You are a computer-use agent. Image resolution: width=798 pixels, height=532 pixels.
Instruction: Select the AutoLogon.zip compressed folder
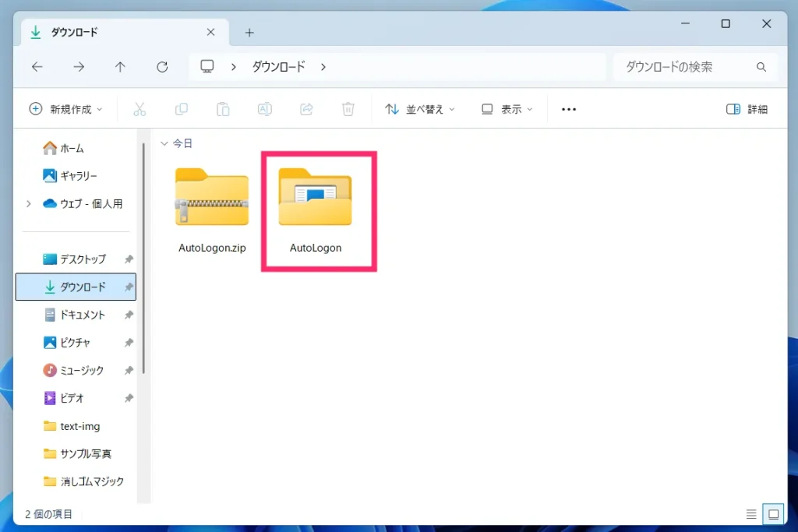coord(212,210)
